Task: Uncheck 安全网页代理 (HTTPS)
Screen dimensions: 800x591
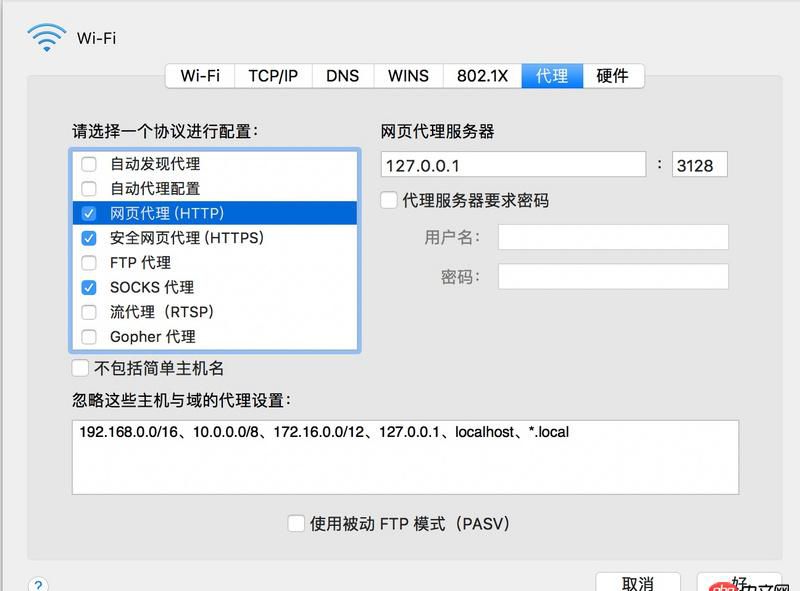Action: (88, 238)
